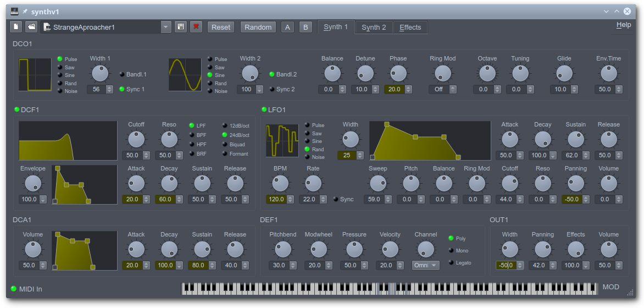Click the DCF1 Envelope 100.0 stepper arrows
The image size is (644, 308).
pyautogui.click(x=43, y=200)
